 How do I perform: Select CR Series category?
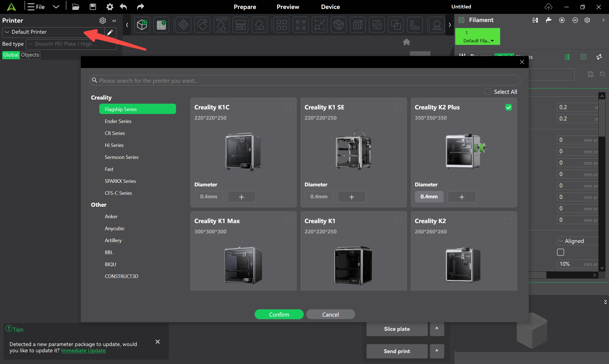(115, 133)
